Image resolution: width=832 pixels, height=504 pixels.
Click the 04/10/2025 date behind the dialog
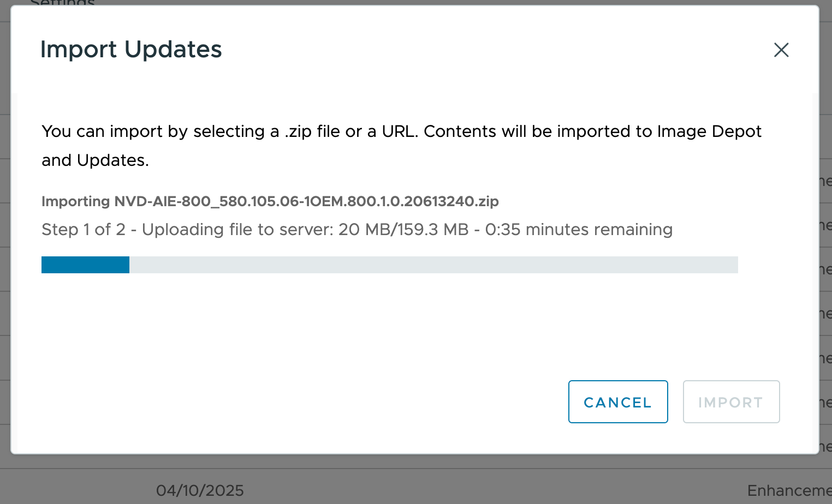[x=200, y=490]
